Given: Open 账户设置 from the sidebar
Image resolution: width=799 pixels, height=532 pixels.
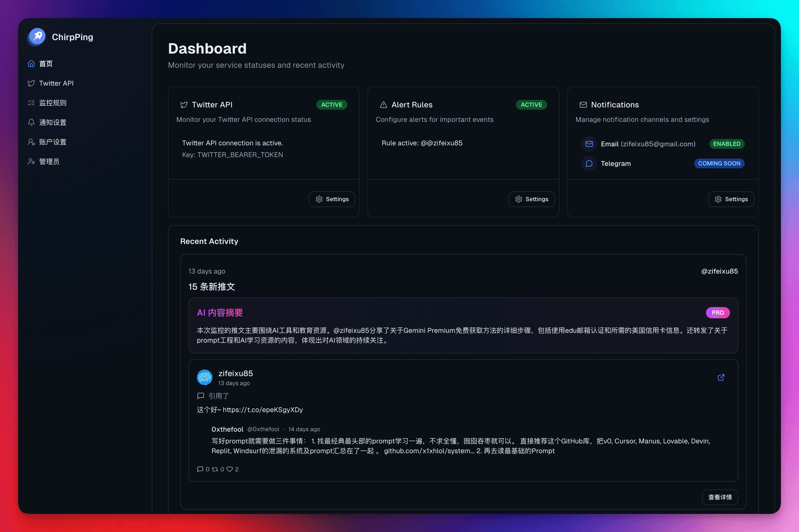Looking at the screenshot, I should [x=52, y=142].
